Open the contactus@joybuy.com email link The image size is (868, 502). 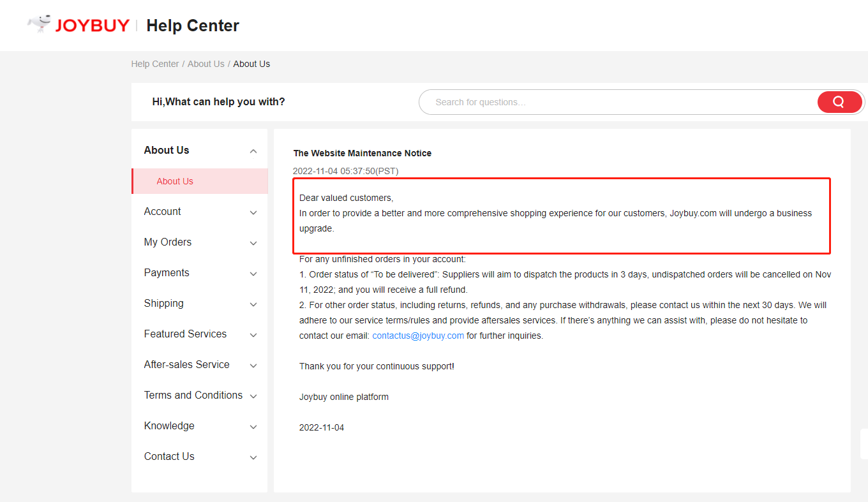click(418, 336)
